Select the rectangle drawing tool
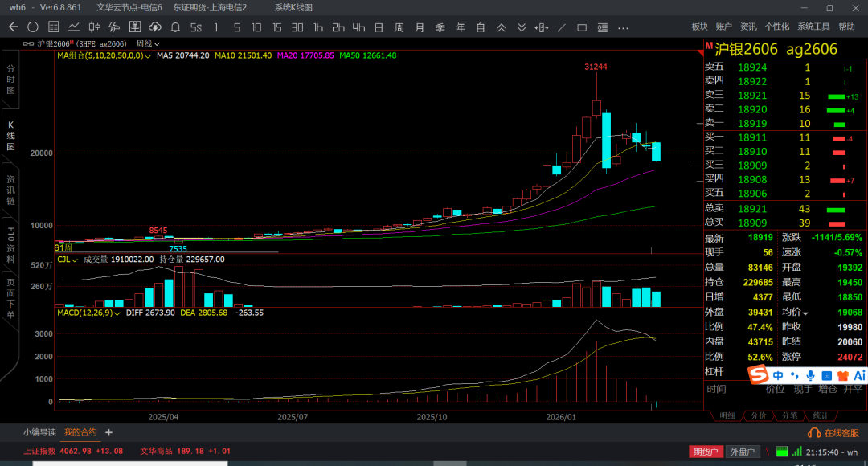Viewport: 868px width, 466px height. [582, 27]
